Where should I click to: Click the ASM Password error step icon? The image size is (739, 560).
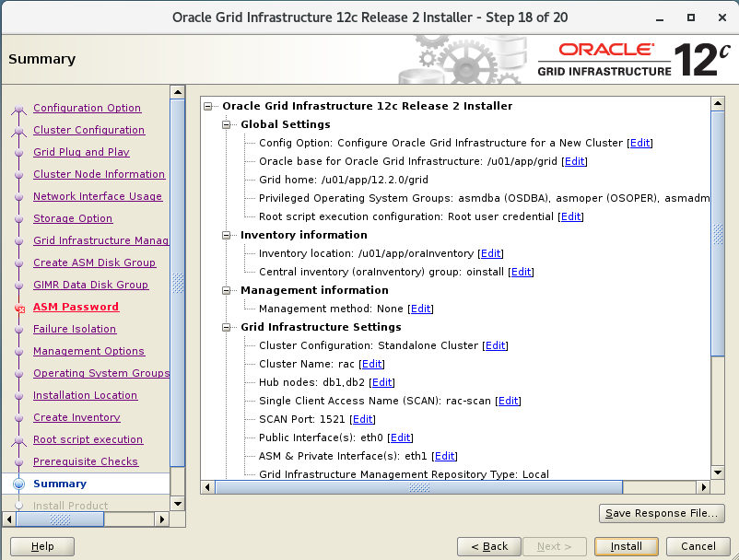19,308
